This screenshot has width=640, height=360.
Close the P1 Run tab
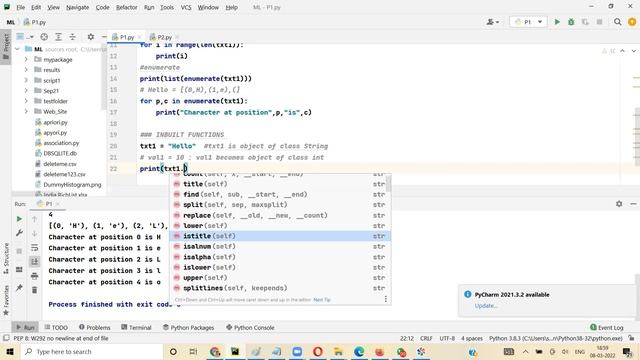point(58,204)
